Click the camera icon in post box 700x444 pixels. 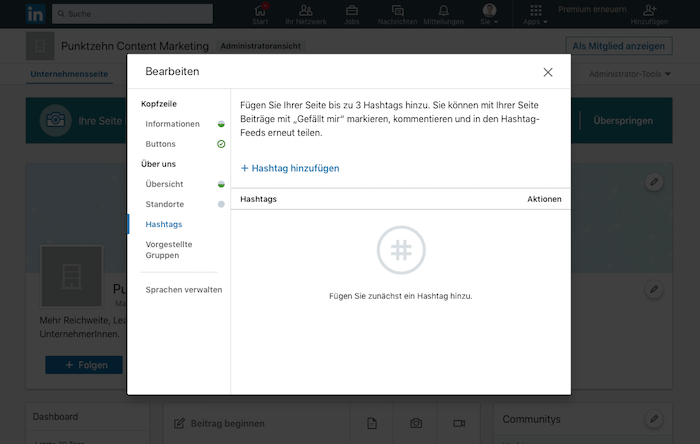tap(416, 423)
